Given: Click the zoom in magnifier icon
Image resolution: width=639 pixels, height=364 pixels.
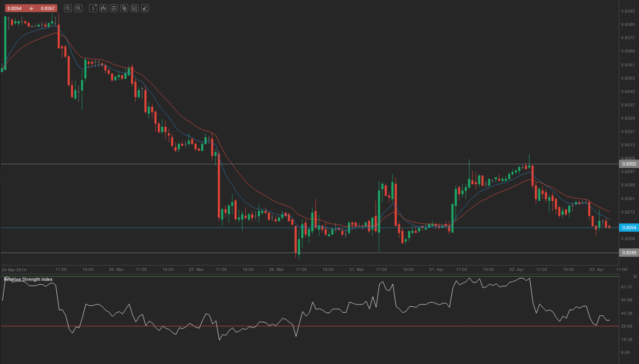Looking at the screenshot, I should coord(78,8).
